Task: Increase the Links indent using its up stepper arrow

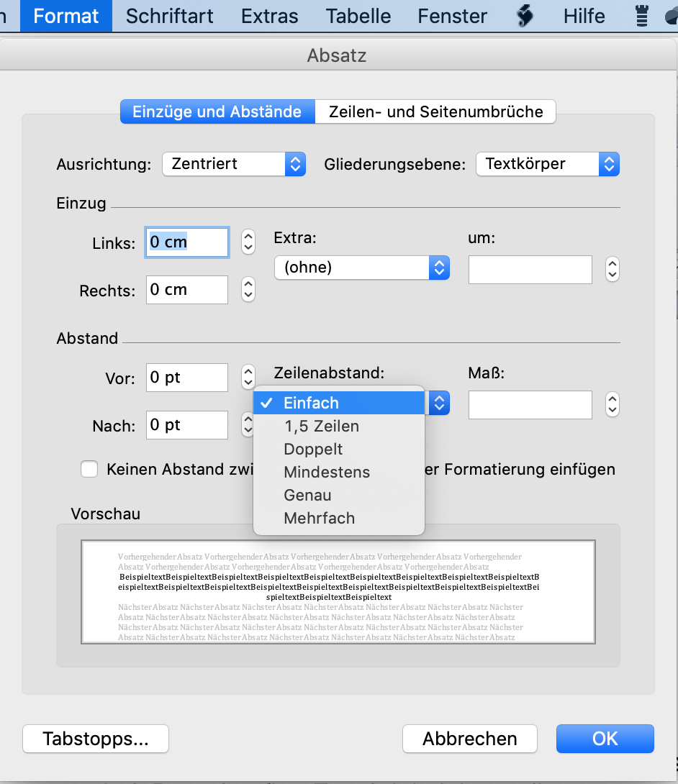Action: [x=248, y=237]
